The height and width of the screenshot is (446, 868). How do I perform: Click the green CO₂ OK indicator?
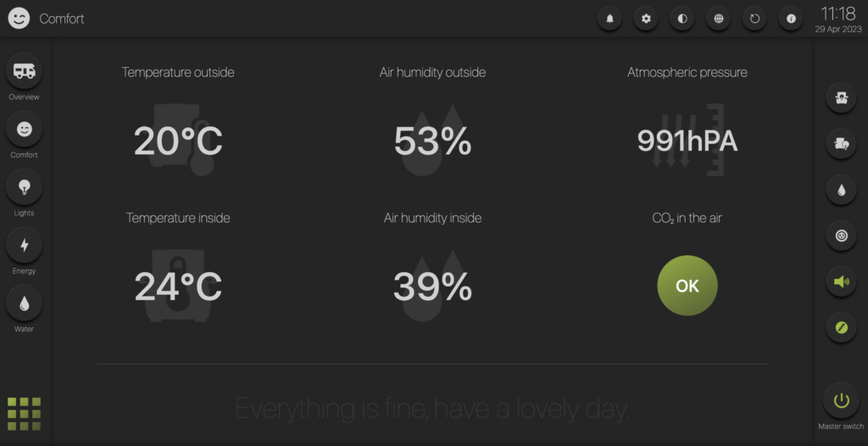(x=687, y=286)
